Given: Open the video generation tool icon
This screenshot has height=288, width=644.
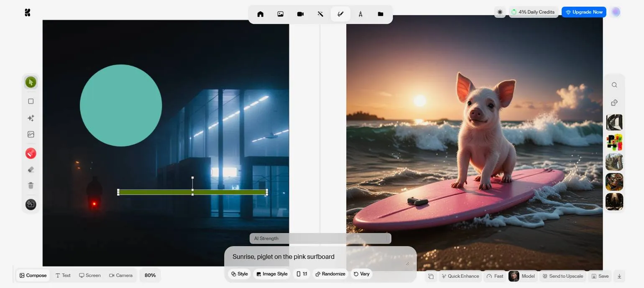Looking at the screenshot, I should (x=300, y=14).
